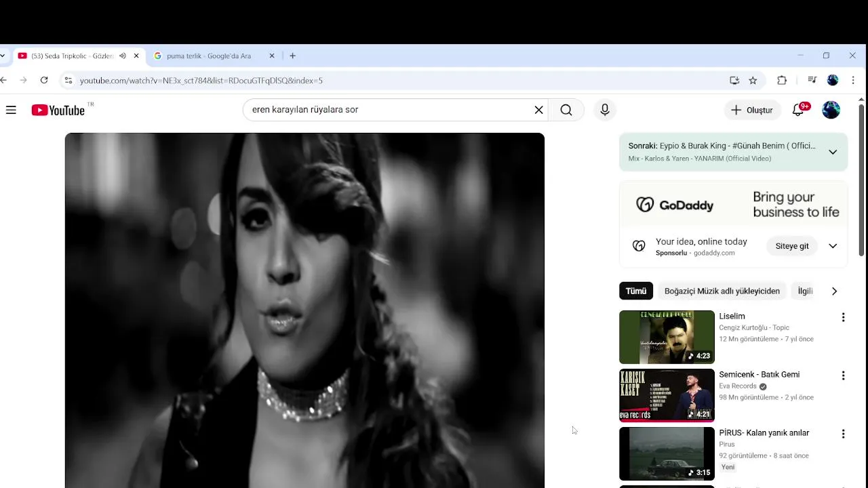
Task: Click Your idea, online today ad title
Action: (x=701, y=241)
